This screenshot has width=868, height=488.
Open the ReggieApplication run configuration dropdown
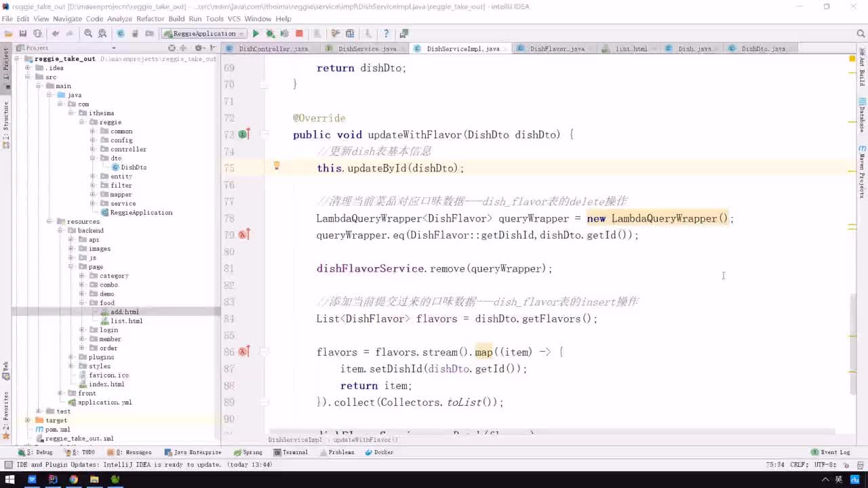(x=203, y=33)
